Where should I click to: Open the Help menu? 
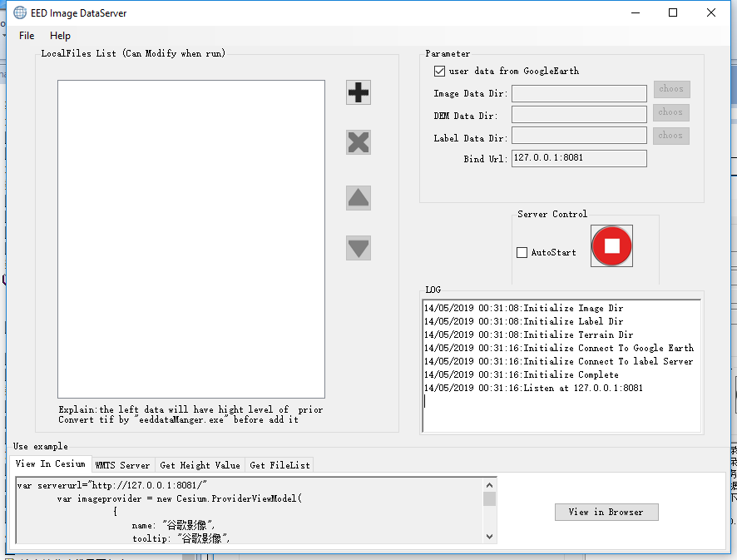click(x=60, y=36)
